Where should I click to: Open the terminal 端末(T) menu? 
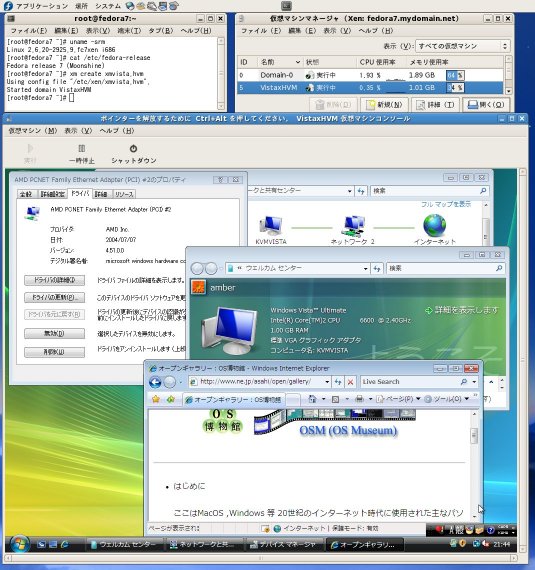(129, 31)
